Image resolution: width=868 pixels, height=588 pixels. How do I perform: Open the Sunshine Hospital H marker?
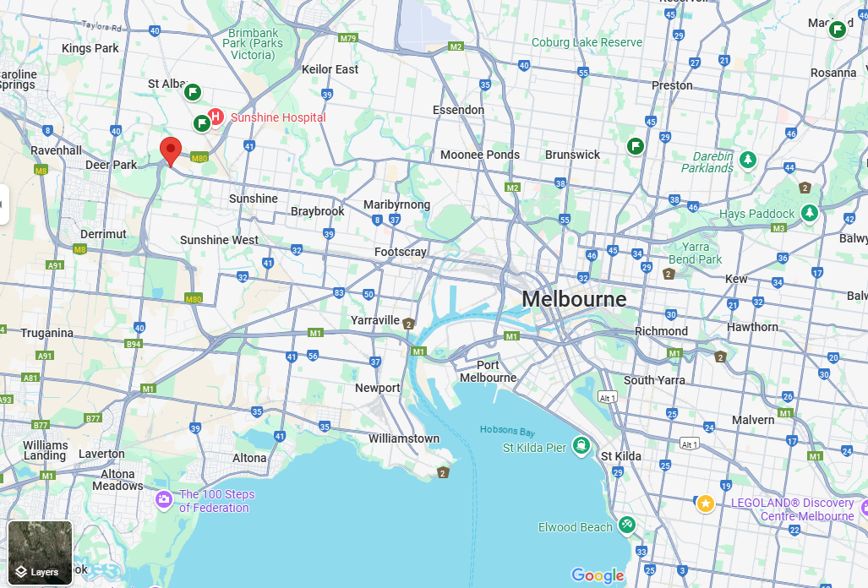(216, 117)
